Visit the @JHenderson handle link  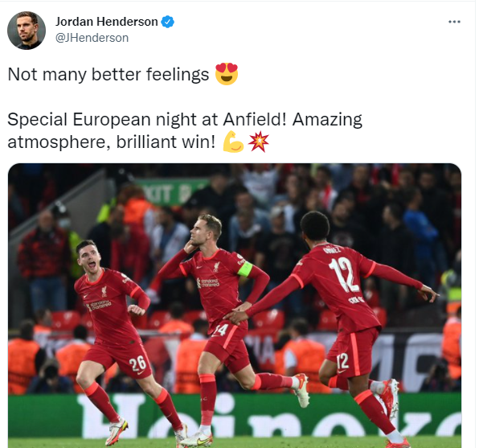[x=92, y=38]
